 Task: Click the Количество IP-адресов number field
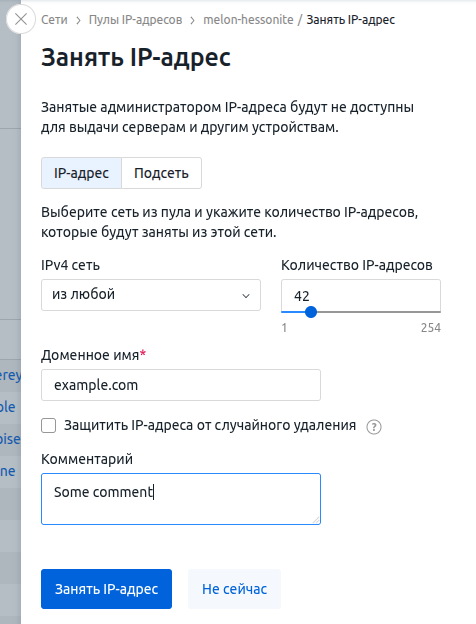(361, 295)
